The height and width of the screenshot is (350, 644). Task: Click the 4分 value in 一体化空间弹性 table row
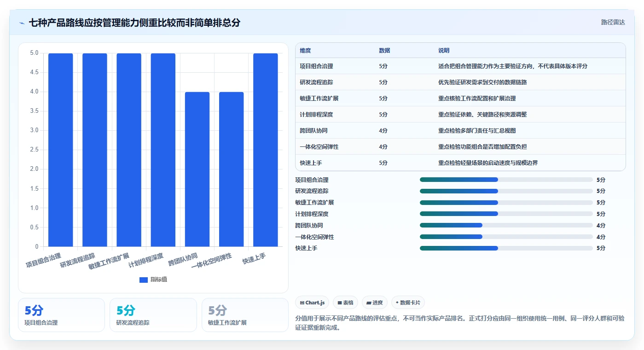tap(383, 147)
